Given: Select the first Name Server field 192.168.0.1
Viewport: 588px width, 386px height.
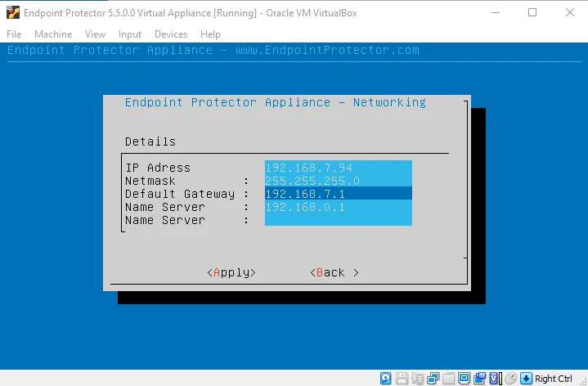Looking at the screenshot, I should click(339, 207).
